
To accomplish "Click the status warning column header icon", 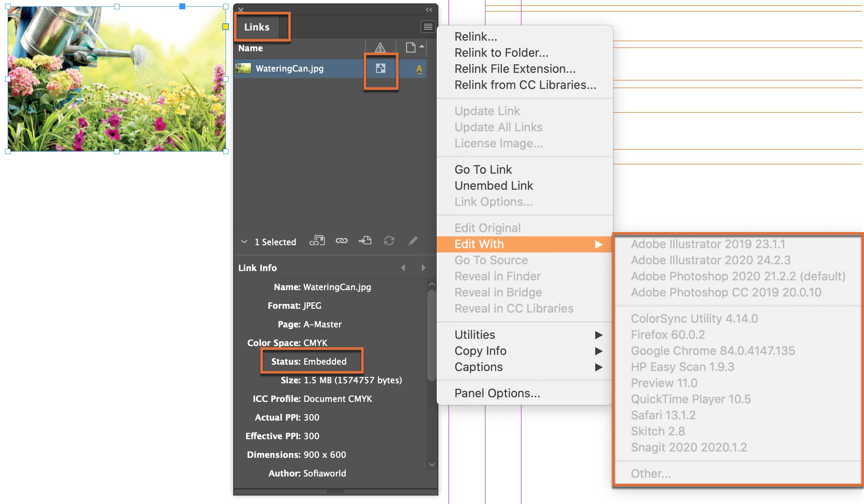I will [380, 48].
